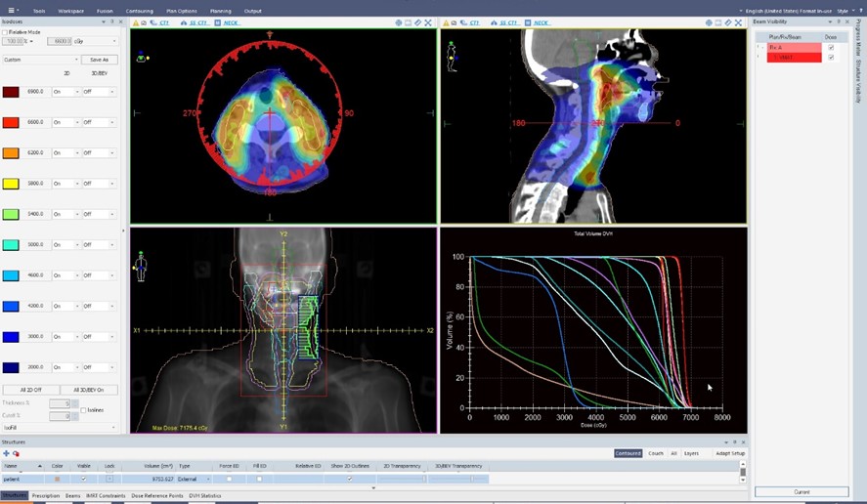Screen dimensions: 867x504
Task: Open the Contouring menu
Action: 139,11
